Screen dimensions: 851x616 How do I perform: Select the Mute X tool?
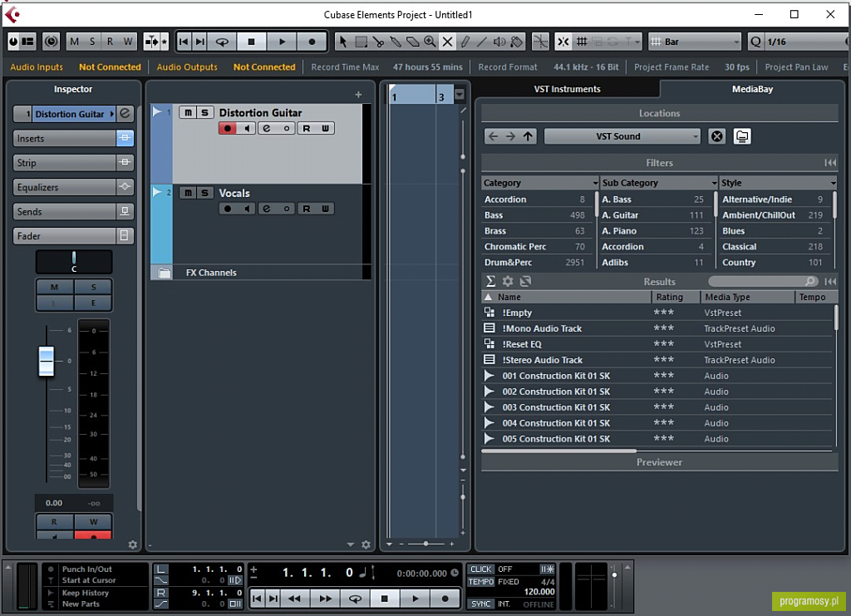pos(447,42)
